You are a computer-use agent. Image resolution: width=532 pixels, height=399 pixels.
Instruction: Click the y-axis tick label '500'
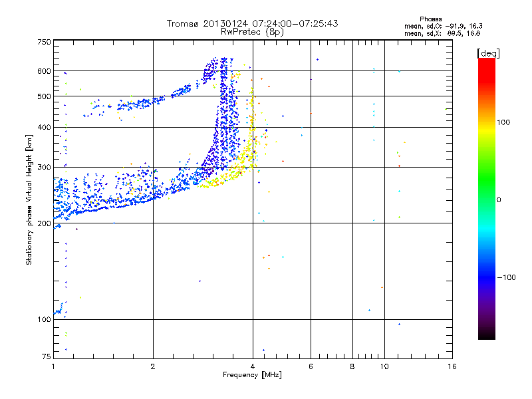[x=44, y=96]
